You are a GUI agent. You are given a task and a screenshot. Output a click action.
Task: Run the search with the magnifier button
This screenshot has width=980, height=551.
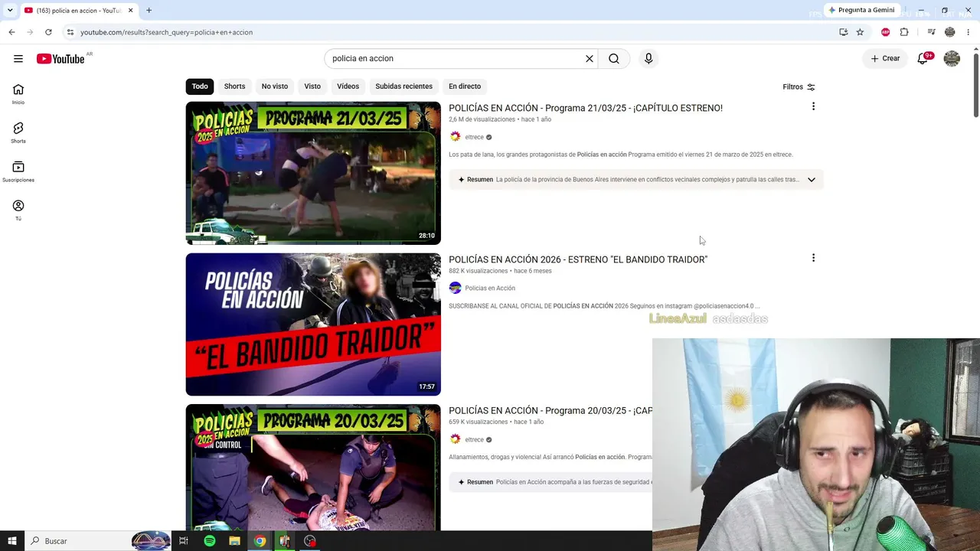pos(614,59)
